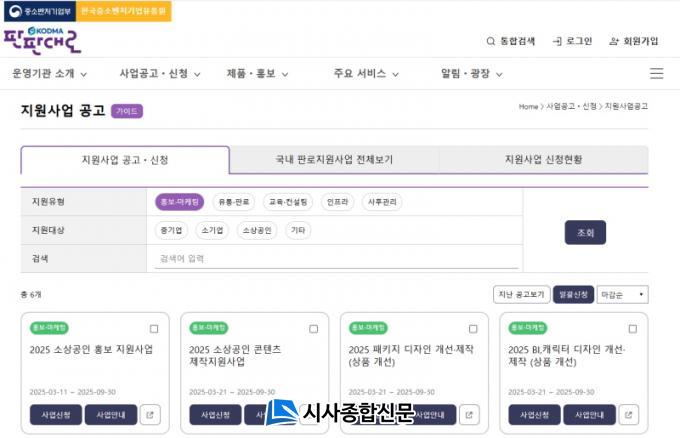Screen dimensions: 680x438
Task: Click the 판판대로 KODMA logo
Action: (41, 41)
